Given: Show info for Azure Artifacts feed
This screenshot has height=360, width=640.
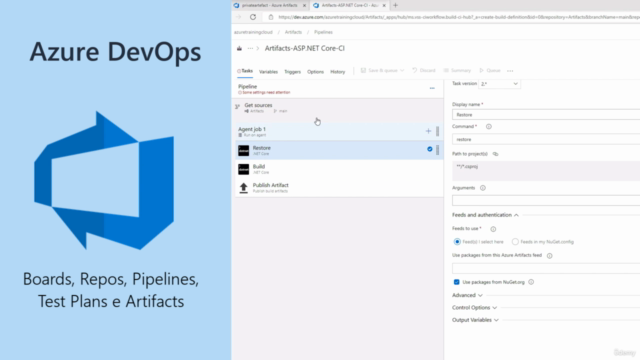Looking at the screenshot, I should pos(549,256).
